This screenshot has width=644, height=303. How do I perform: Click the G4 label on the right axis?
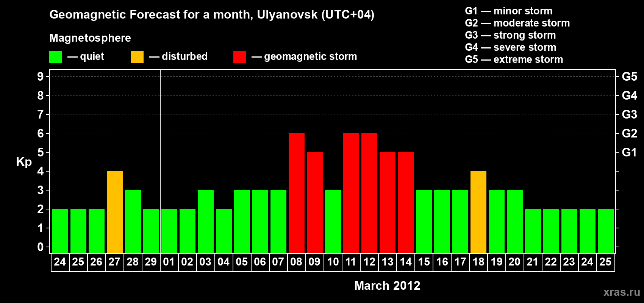click(630, 95)
